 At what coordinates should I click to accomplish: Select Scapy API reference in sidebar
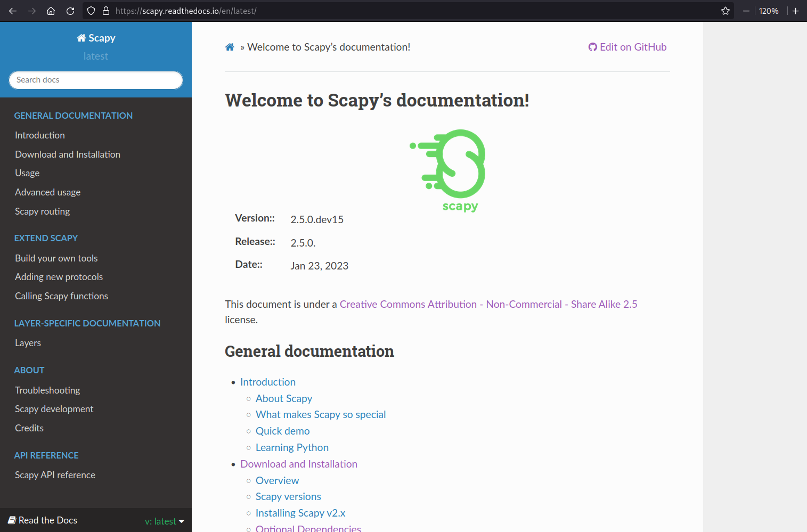click(55, 474)
